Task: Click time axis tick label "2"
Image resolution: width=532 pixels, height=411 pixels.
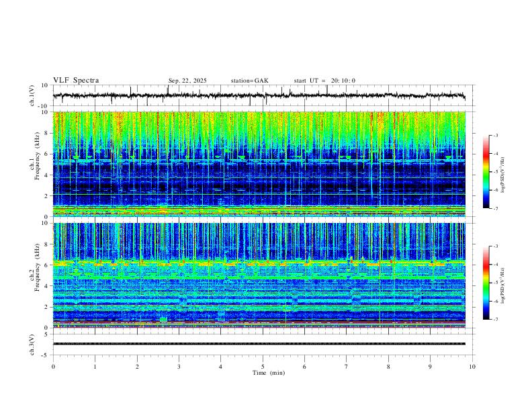Action: pyautogui.click(x=137, y=367)
